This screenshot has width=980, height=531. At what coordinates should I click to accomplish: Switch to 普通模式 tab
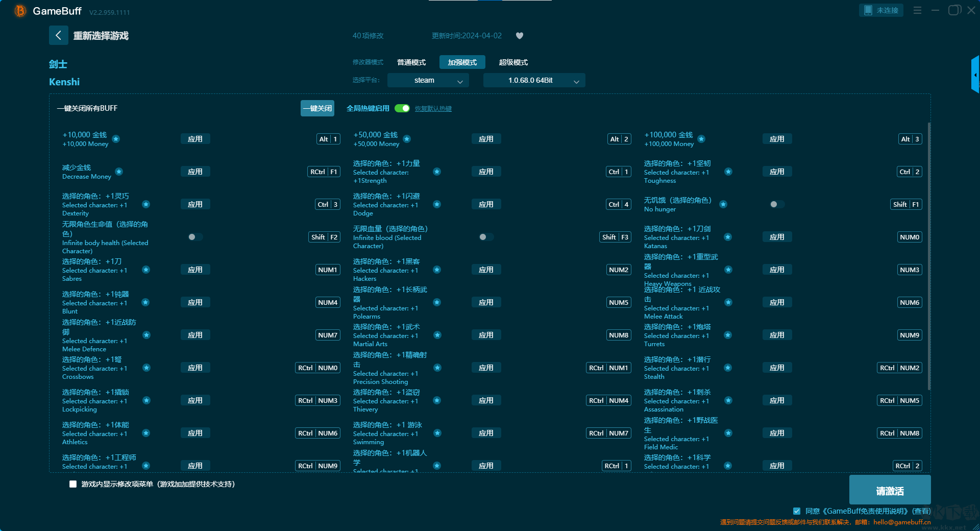(411, 62)
